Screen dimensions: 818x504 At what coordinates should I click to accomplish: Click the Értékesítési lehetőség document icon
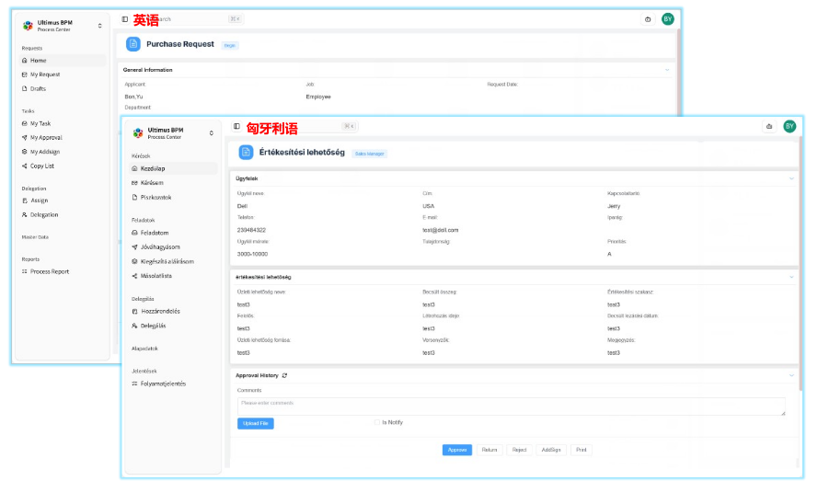pos(246,153)
